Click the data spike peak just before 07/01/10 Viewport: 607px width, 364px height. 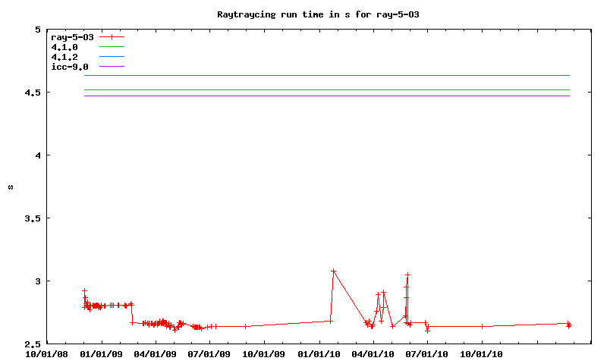pos(407,275)
